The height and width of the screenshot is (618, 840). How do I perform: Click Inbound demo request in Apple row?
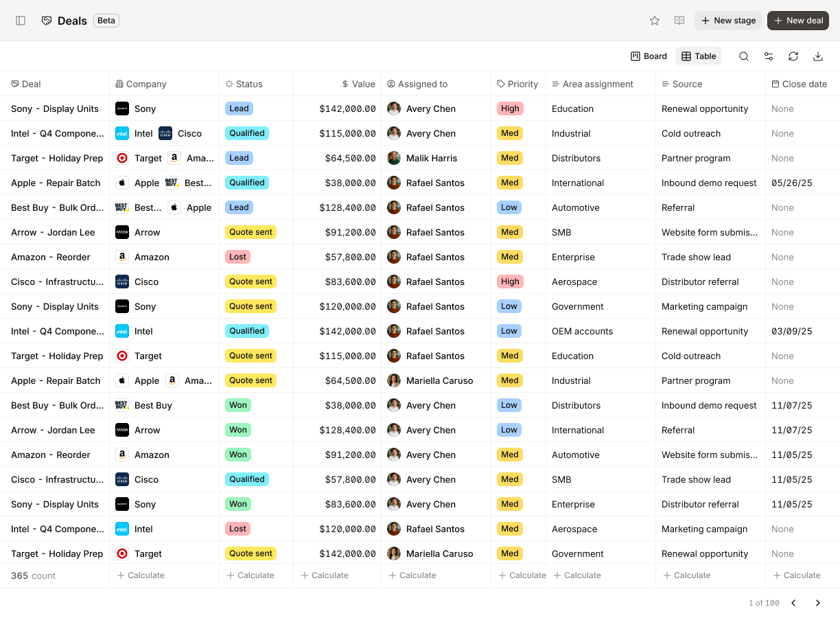[x=709, y=183]
